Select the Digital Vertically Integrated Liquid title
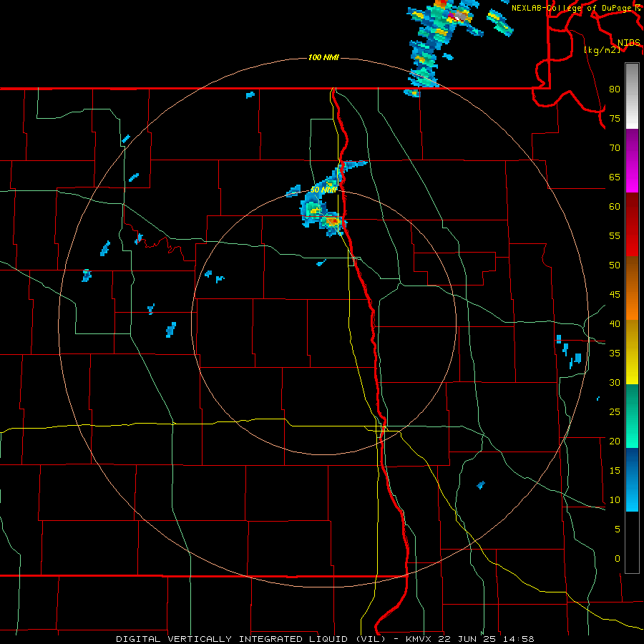The height and width of the screenshot is (644, 644). [252, 639]
